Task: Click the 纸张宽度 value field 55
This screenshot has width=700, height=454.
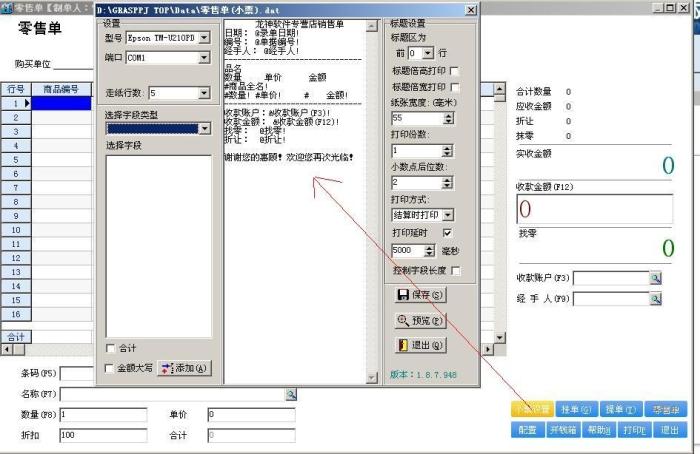Action: click(x=417, y=118)
